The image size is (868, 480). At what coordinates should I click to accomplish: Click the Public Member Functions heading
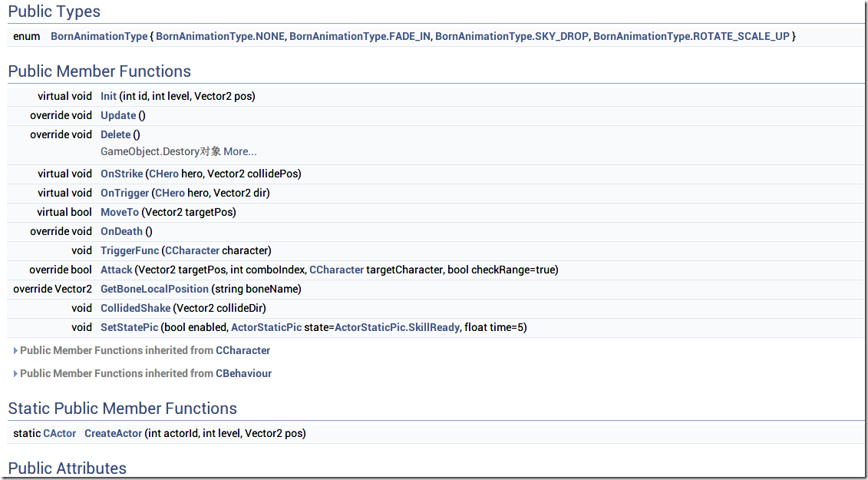(100, 71)
